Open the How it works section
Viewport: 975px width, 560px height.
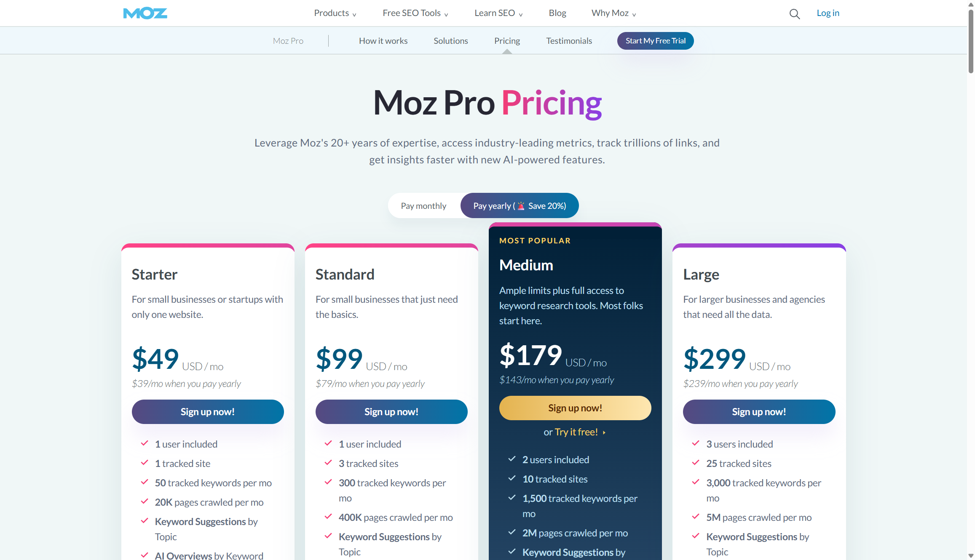383,40
